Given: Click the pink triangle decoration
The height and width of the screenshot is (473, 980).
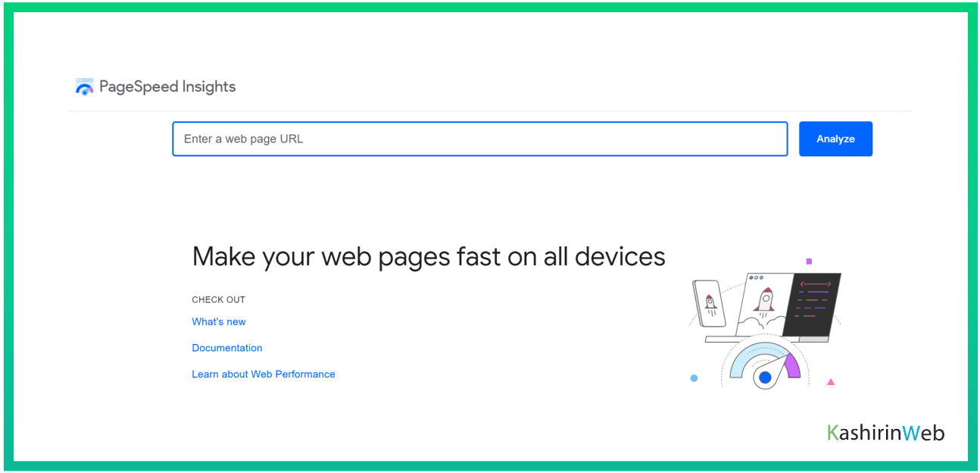Looking at the screenshot, I should [831, 382].
